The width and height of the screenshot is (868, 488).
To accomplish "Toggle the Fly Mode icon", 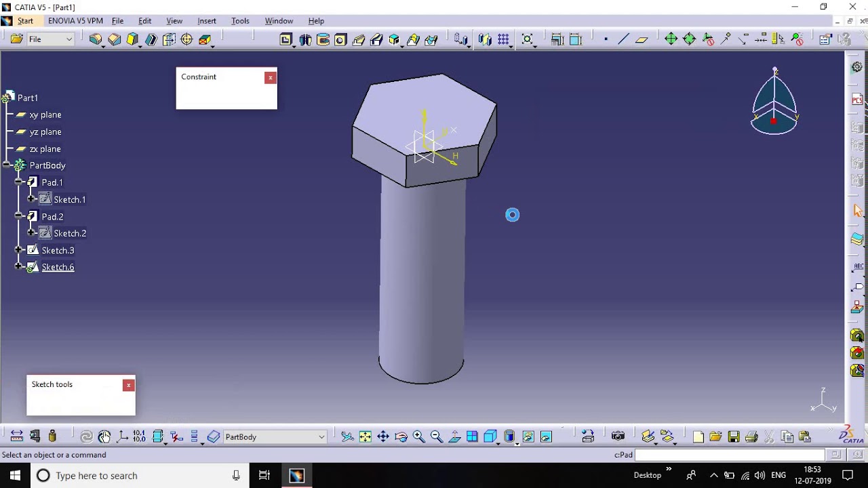I will [x=347, y=436].
